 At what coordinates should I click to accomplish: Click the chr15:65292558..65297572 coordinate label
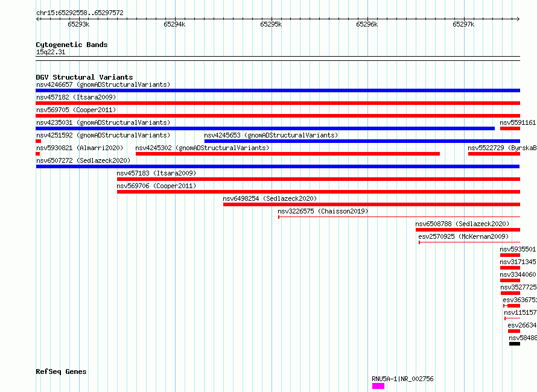[x=80, y=13]
